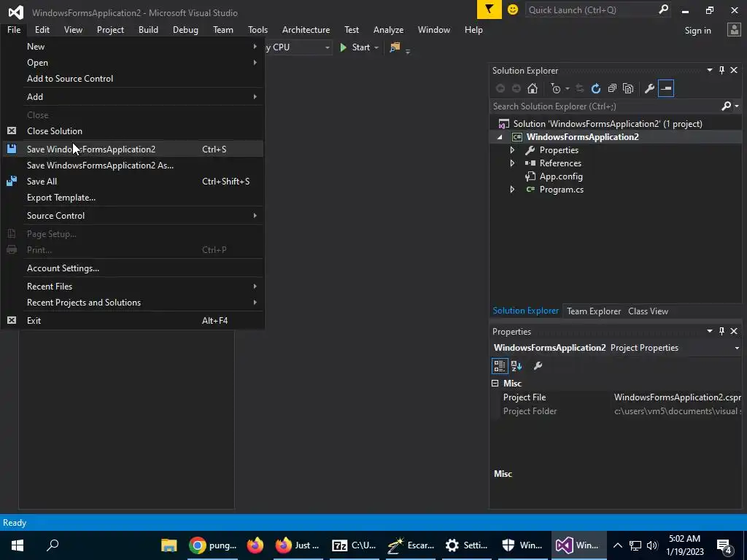Screen dimensions: 747x560
Task: Switch to the Class View tab
Action: tap(648, 311)
